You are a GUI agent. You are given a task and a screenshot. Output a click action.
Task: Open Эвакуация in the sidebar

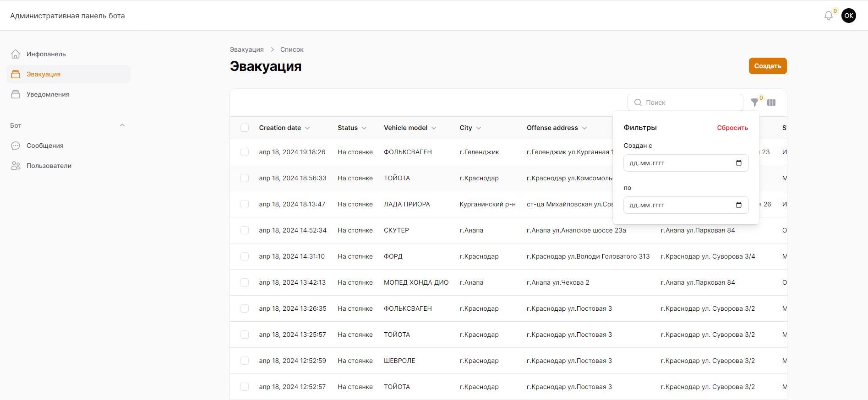tap(44, 74)
